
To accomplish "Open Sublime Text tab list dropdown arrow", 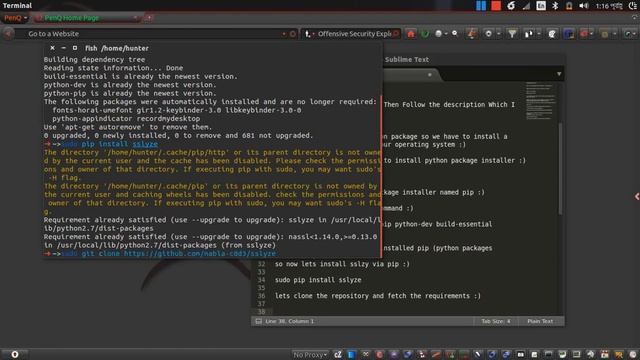I will [x=559, y=74].
